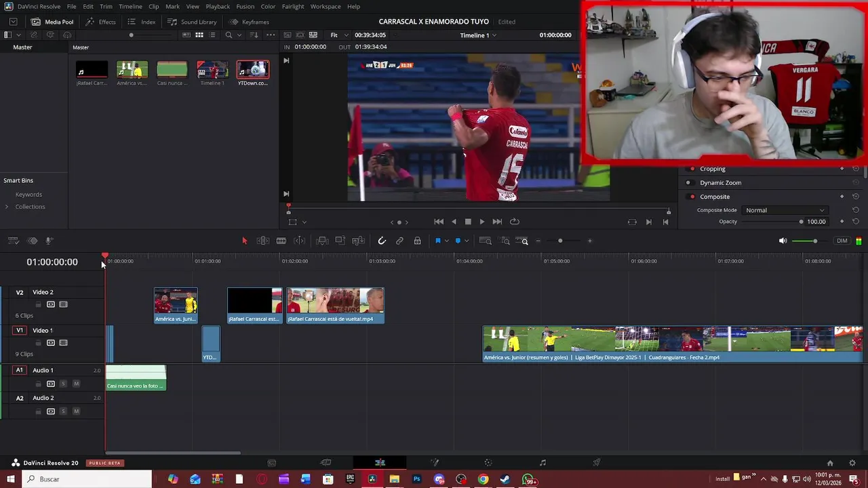Adjust the timeline zoom slider
The image size is (868, 488).
(560, 241)
